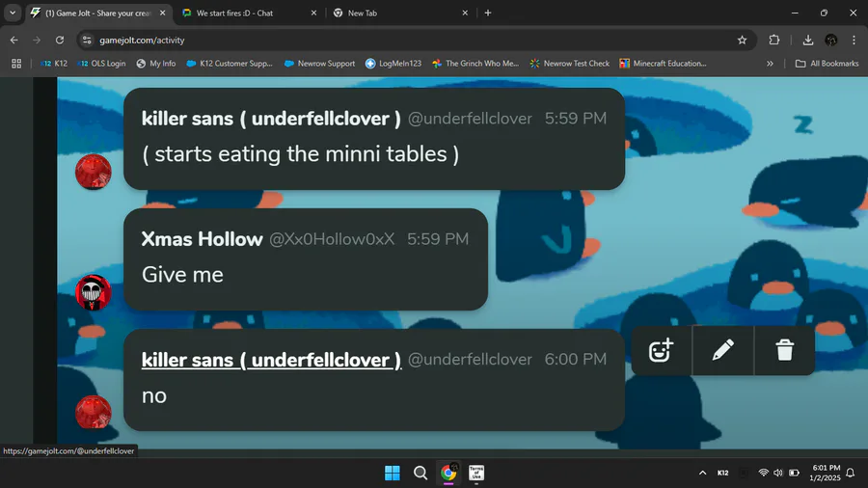Click Chrome icon in taskbar
Viewport: 868px width, 488px height.
[x=448, y=474]
